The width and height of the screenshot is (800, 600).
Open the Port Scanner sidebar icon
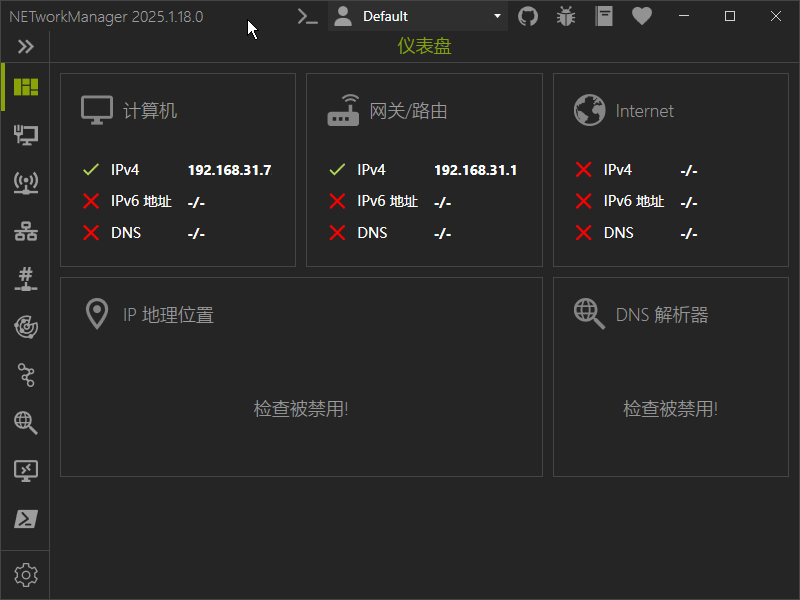[26, 279]
